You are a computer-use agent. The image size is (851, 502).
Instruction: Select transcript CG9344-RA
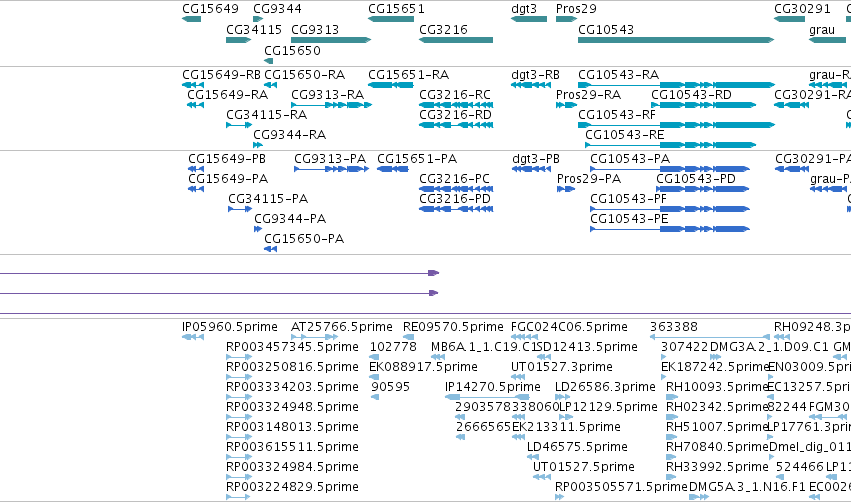[258, 145]
